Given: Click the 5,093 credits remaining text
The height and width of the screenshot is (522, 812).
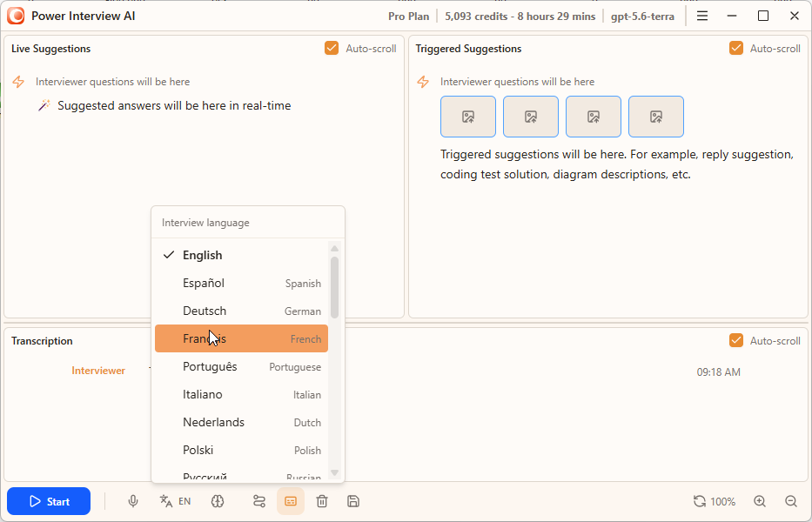Looking at the screenshot, I should click(520, 16).
